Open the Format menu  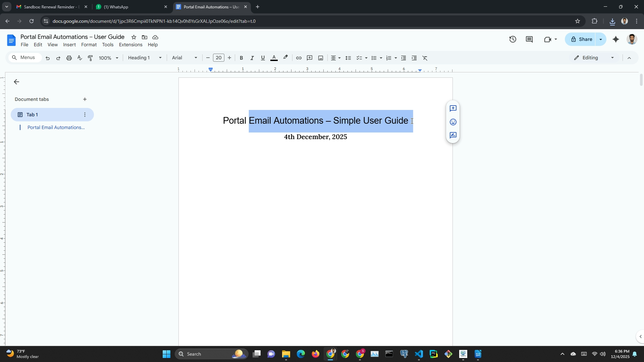tap(89, 45)
